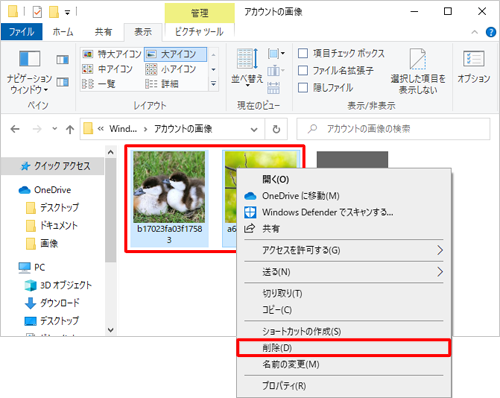
Task: Select 特大アイコン layout
Action: tap(112, 54)
